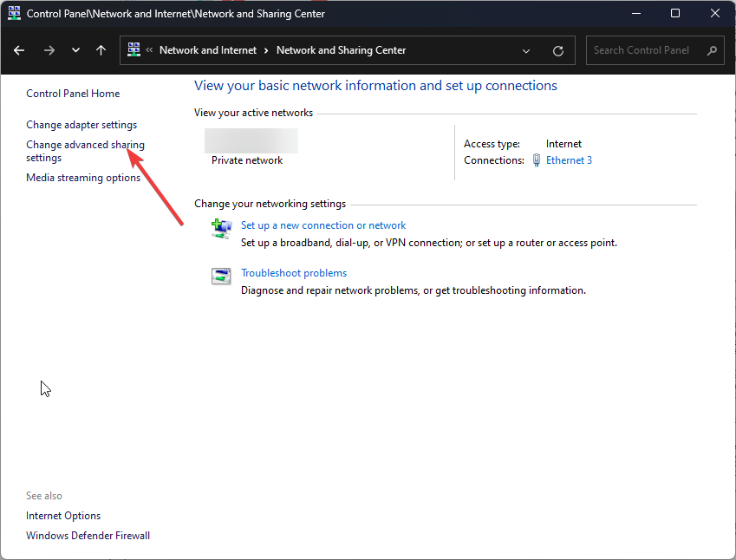Click the search magnifier icon
This screenshot has height=560, width=736.
(712, 50)
